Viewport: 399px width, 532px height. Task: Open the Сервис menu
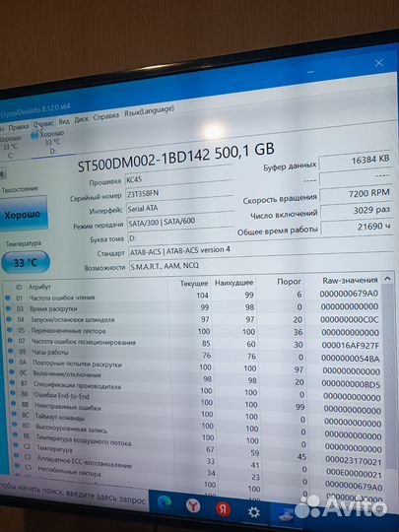point(43,124)
